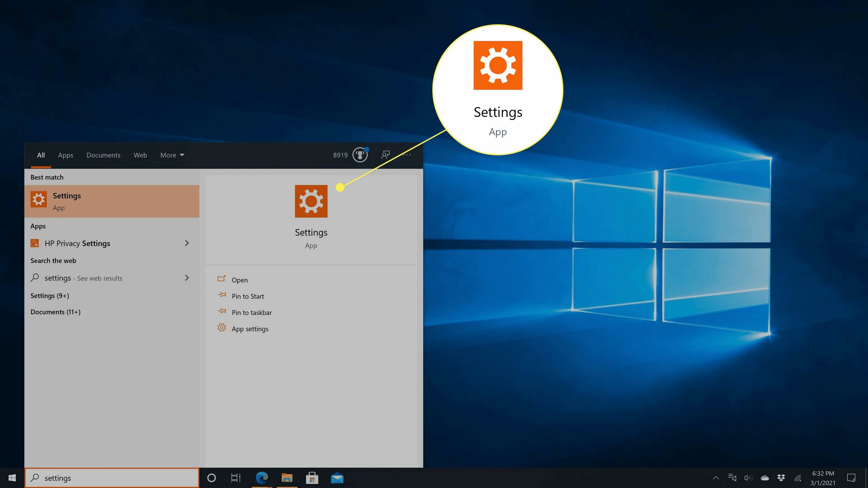868x488 pixels.
Task: Select settings - See web results
Action: [x=83, y=278]
